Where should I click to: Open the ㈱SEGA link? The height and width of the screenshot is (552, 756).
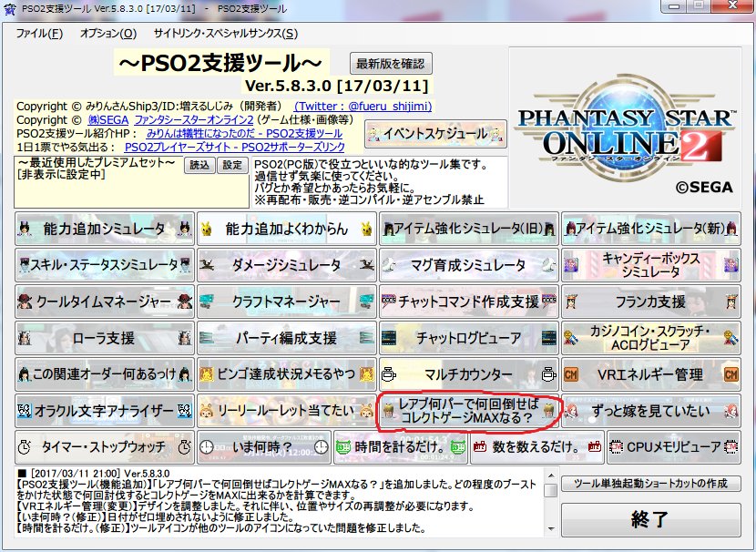(108, 119)
